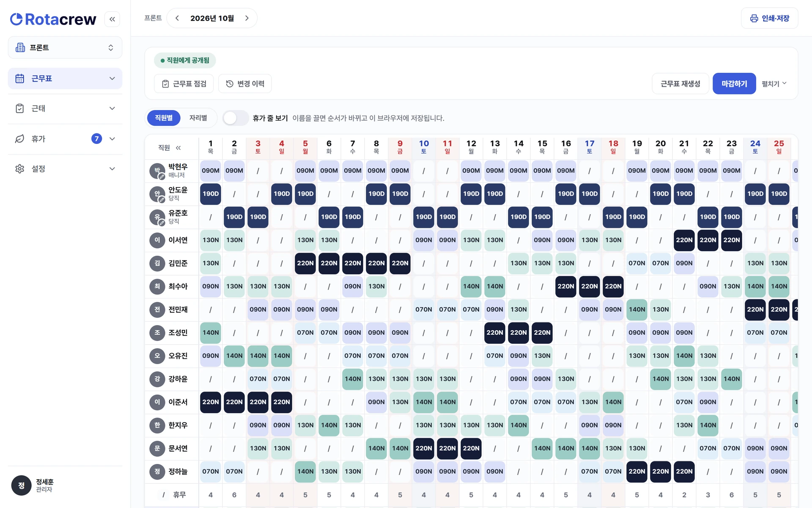The image size is (812, 508).
Task: Collapse the 직원 column chevrons
Action: (x=178, y=148)
